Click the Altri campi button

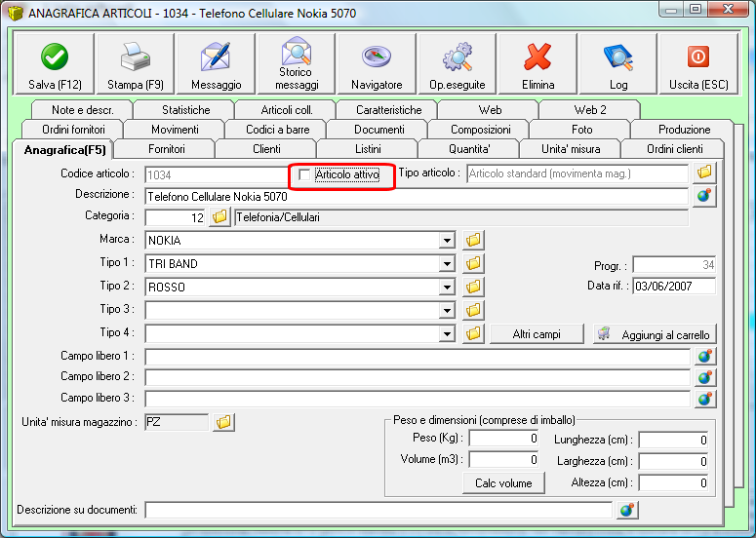[537, 333]
